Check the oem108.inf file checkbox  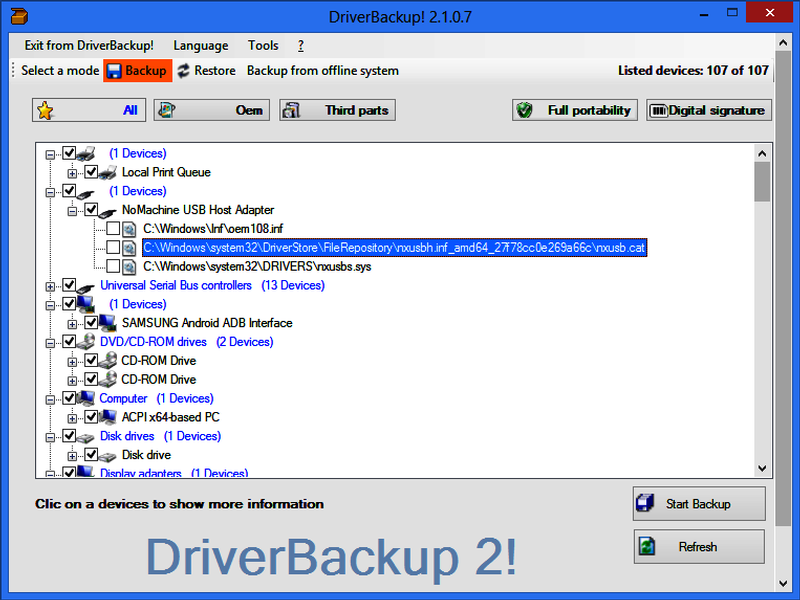(113, 229)
